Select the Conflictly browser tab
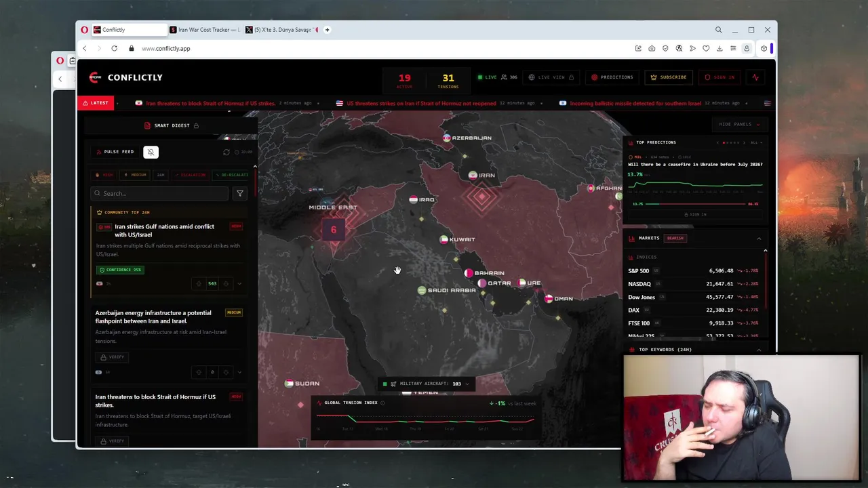The image size is (868, 488). click(x=129, y=30)
